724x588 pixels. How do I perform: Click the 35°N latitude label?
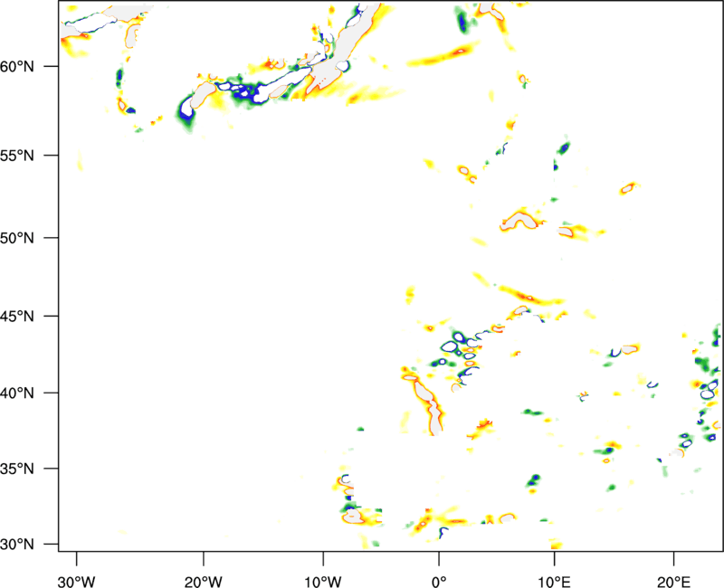(17, 469)
